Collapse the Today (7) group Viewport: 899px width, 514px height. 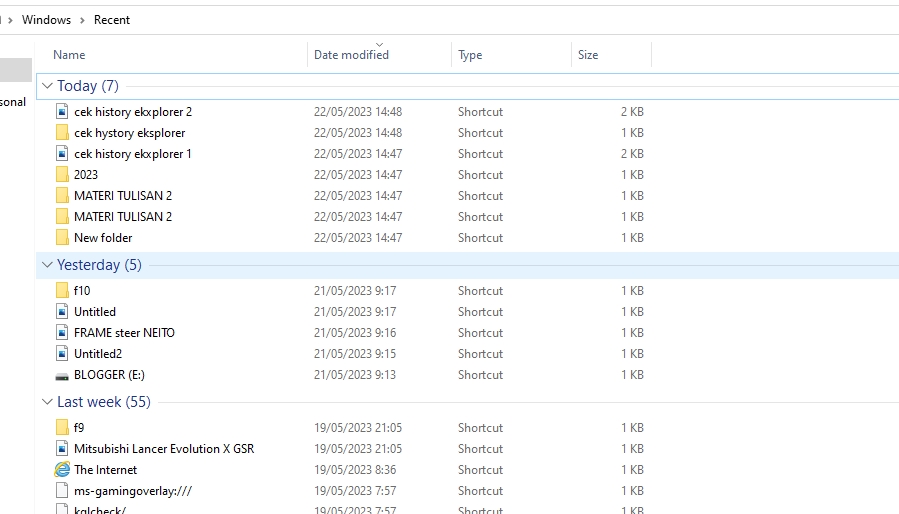coord(48,86)
